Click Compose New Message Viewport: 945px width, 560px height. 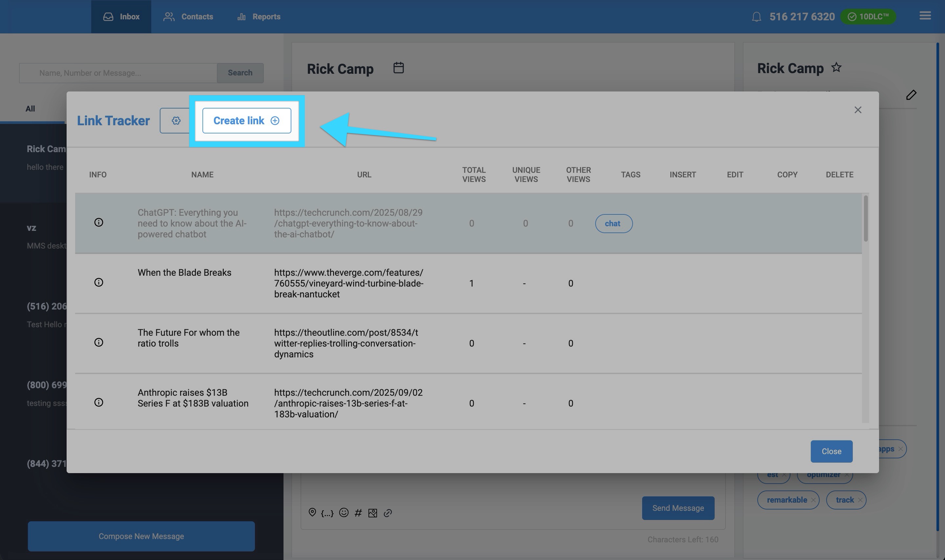pyautogui.click(x=141, y=536)
